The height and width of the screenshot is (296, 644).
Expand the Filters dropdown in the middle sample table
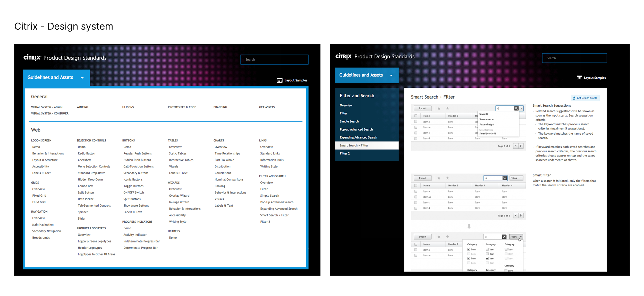(516, 178)
